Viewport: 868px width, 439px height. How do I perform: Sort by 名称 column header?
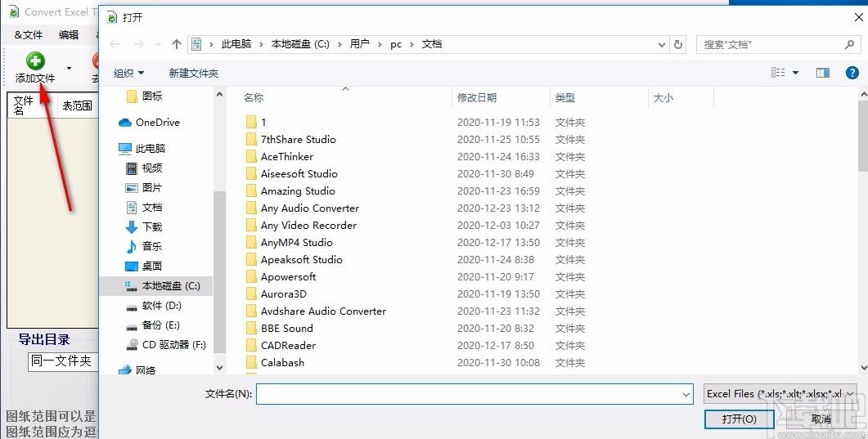point(254,98)
